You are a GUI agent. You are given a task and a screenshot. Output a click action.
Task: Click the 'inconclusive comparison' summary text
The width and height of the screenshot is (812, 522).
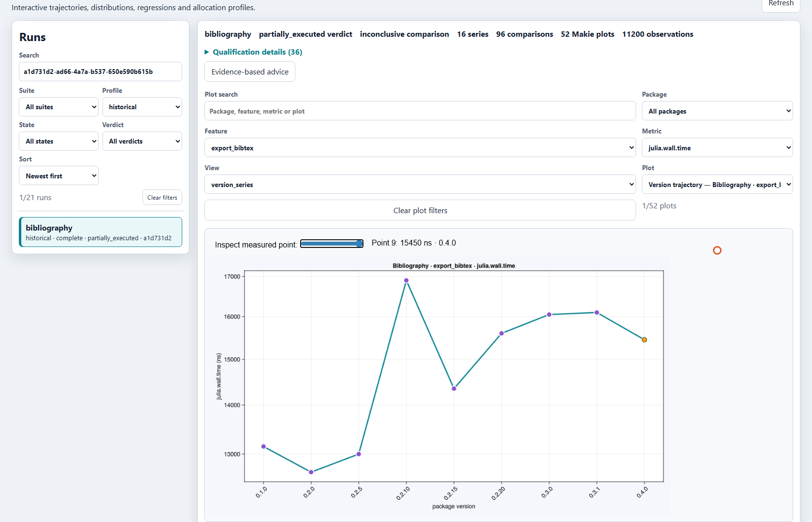405,34
